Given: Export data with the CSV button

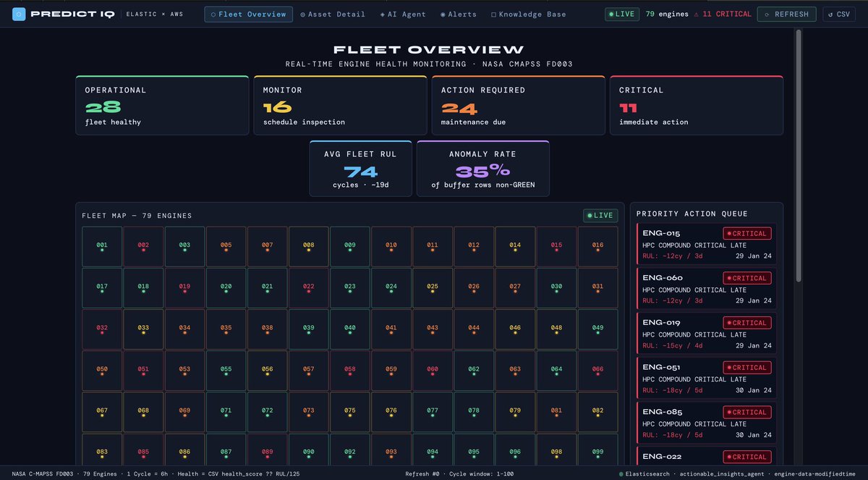Looking at the screenshot, I should [839, 14].
